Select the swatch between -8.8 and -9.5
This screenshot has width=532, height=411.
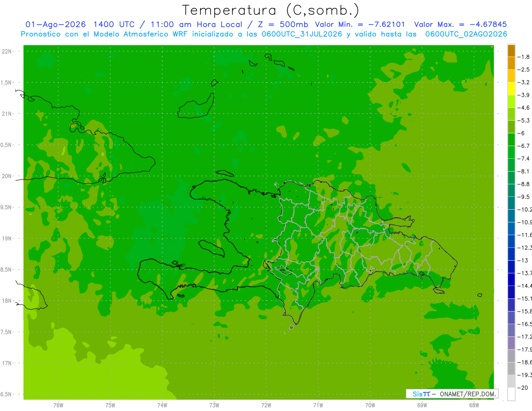(x=511, y=191)
